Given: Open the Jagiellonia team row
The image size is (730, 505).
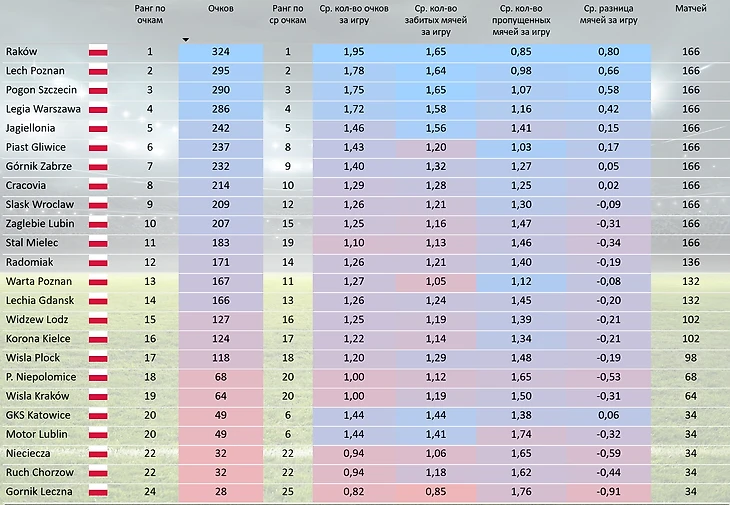Looking at the screenshot, I should 30,128.
